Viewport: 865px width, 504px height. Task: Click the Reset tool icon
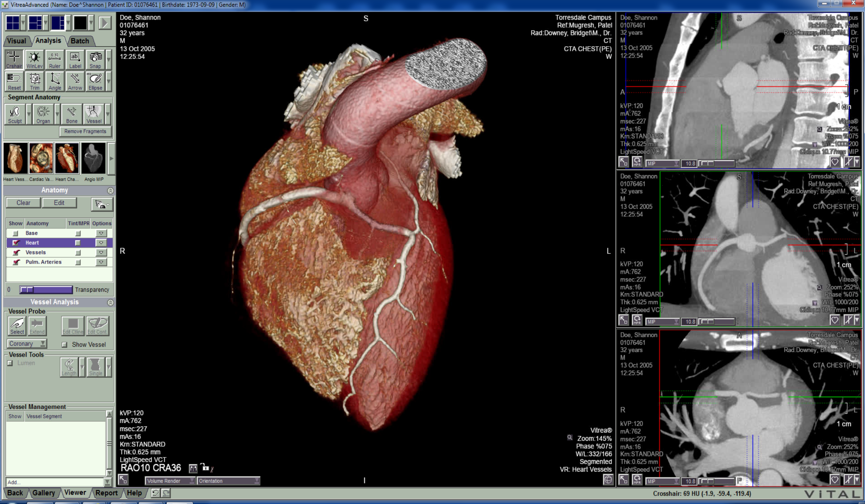pyautogui.click(x=14, y=81)
